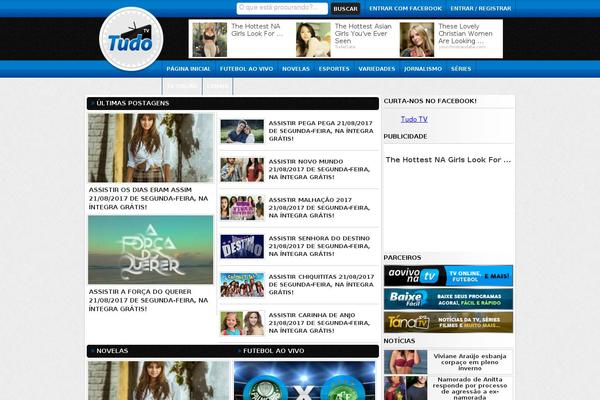Open the Tá na TV partner banner
This screenshot has width=600, height=400.
(x=448, y=322)
